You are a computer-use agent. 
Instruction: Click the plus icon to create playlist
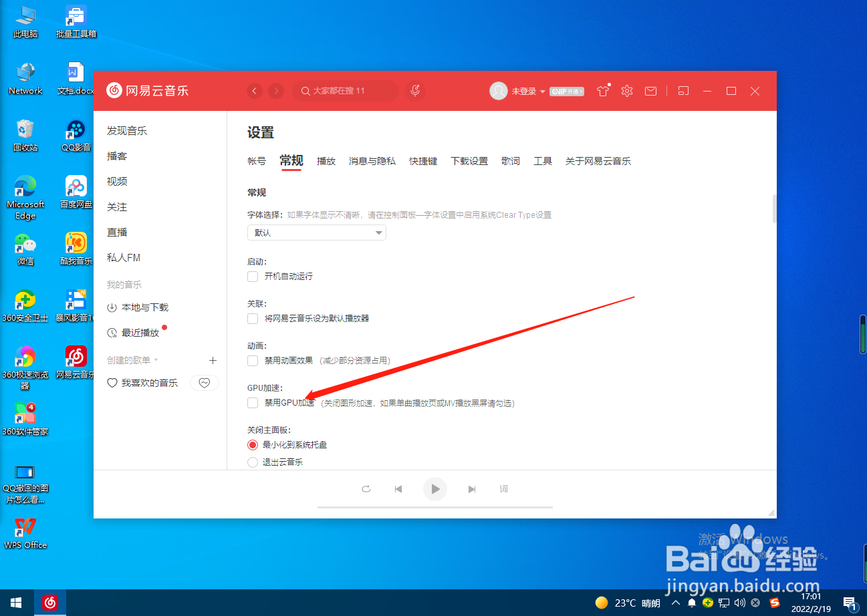point(213,360)
